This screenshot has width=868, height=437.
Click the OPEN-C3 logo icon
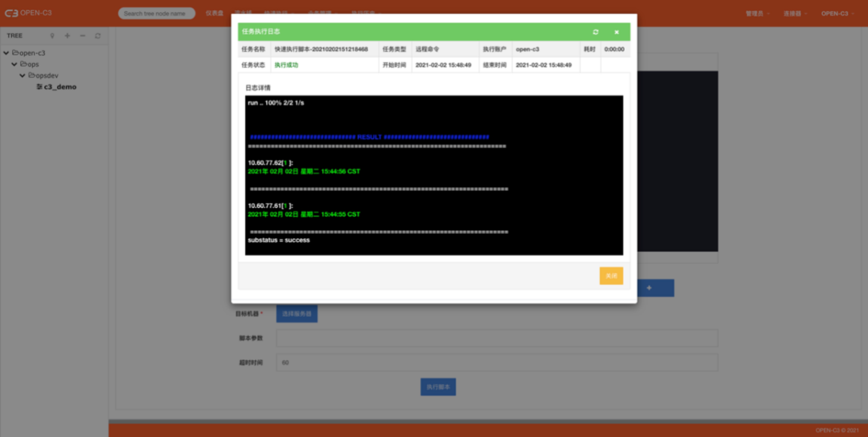point(11,13)
